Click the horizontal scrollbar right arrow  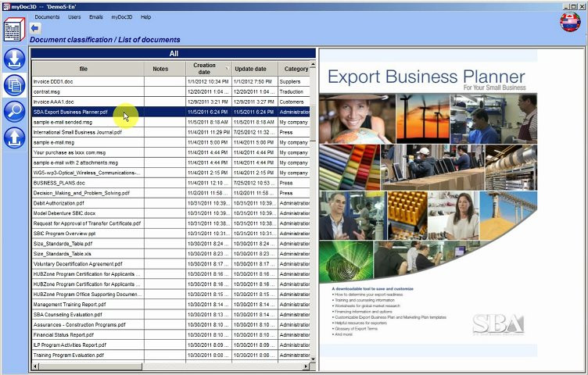pos(306,366)
